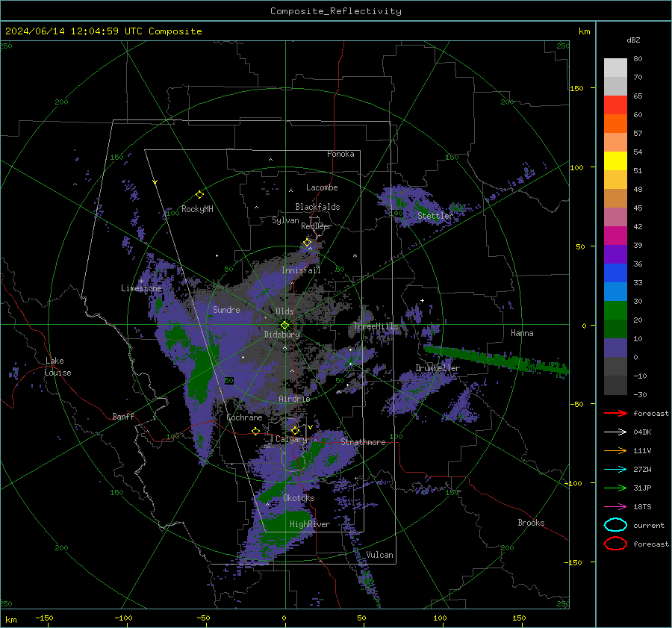Click the Calgary city label

tap(291, 439)
